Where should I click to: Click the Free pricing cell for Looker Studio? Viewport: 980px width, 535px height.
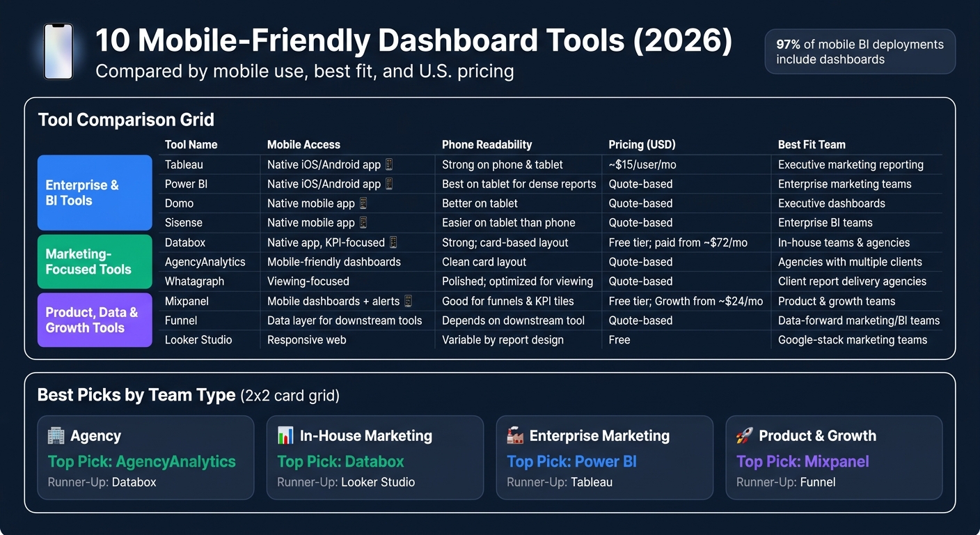point(619,341)
